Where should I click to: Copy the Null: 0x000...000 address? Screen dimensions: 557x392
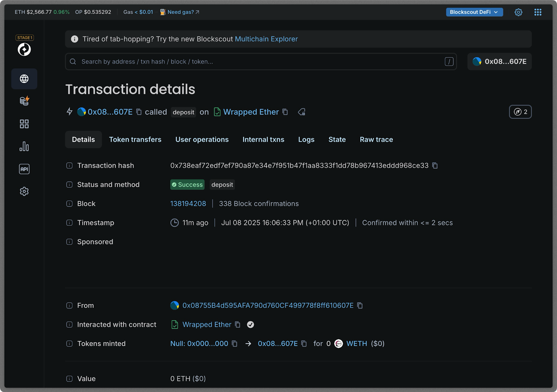point(235,344)
